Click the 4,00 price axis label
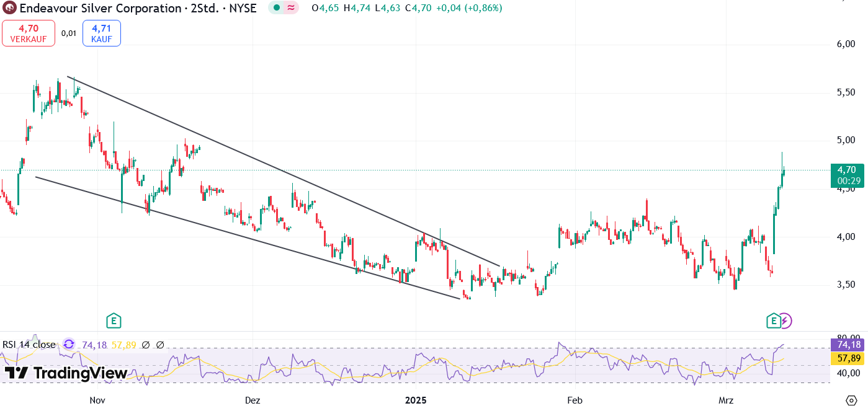 tap(846, 236)
